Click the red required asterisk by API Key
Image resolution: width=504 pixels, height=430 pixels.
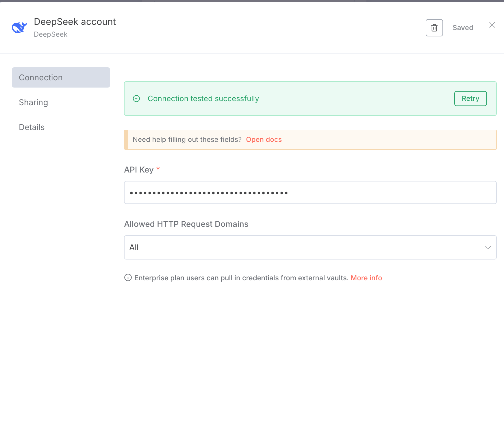click(158, 169)
